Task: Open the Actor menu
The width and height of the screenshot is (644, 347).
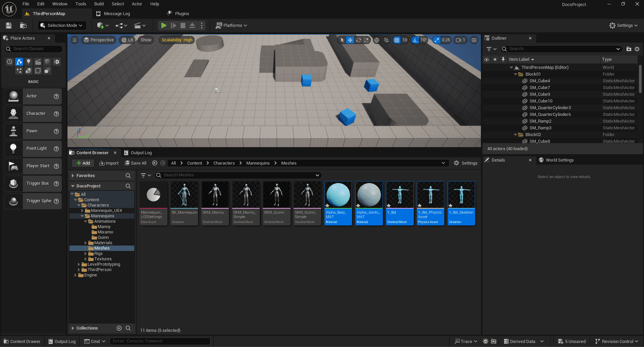Action: 137,4
